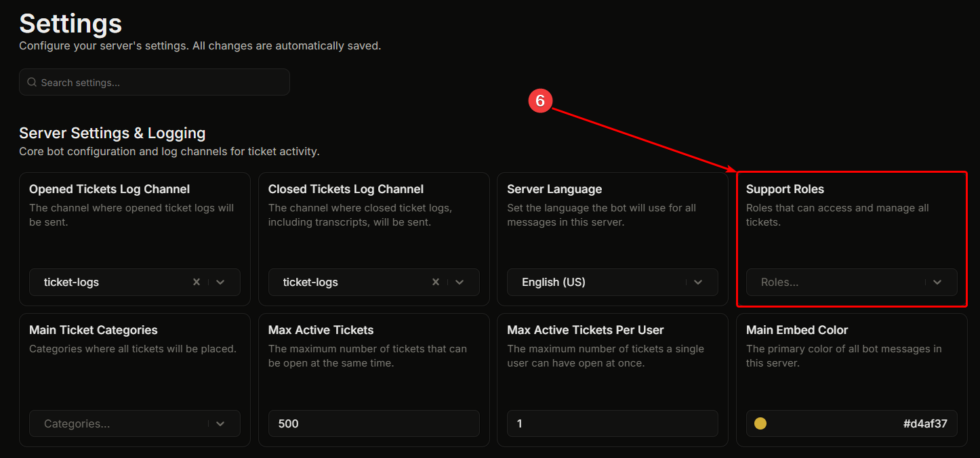This screenshot has width=980, height=458.
Task: Expand the Closed Tickets Log Channel chevron
Action: tap(460, 282)
